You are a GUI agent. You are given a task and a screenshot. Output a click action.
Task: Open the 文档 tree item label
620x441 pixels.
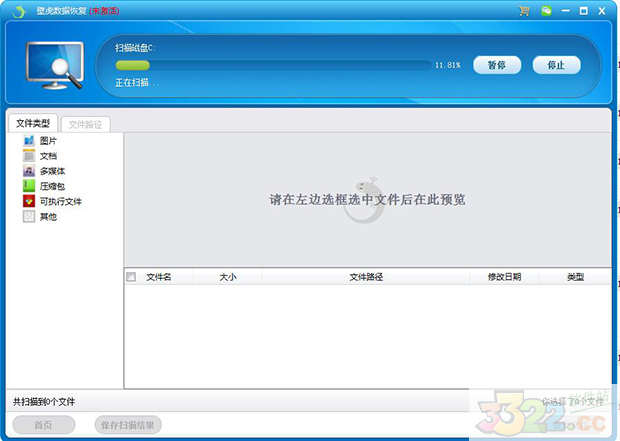[48, 156]
